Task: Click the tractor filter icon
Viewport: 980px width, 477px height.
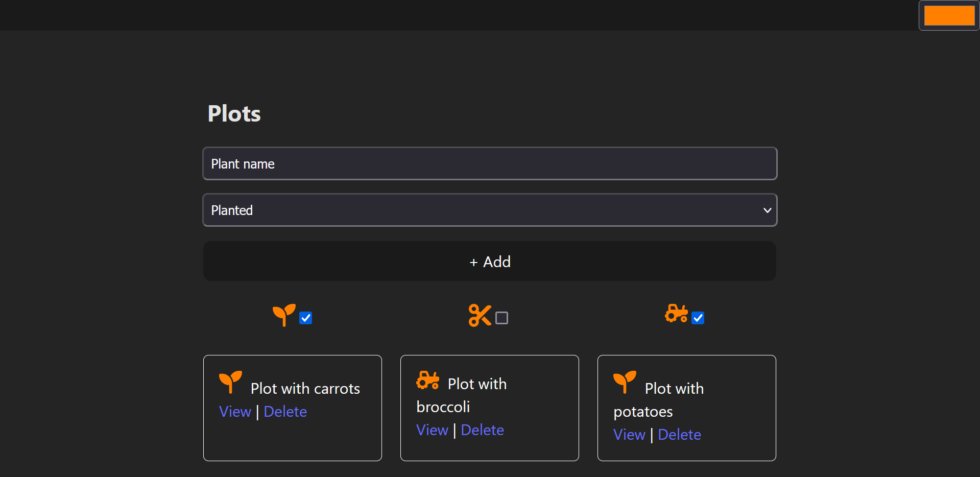Action: [676, 314]
